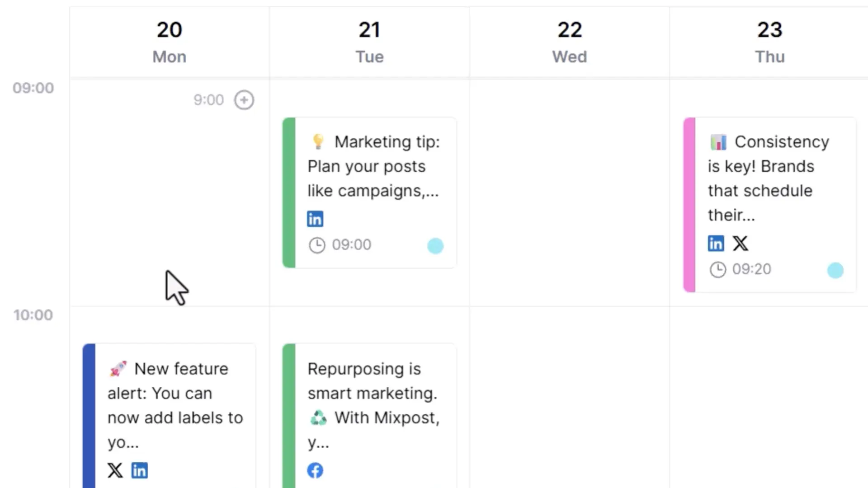Toggle the teal status dot on Consistency post
868x488 pixels.
836,270
